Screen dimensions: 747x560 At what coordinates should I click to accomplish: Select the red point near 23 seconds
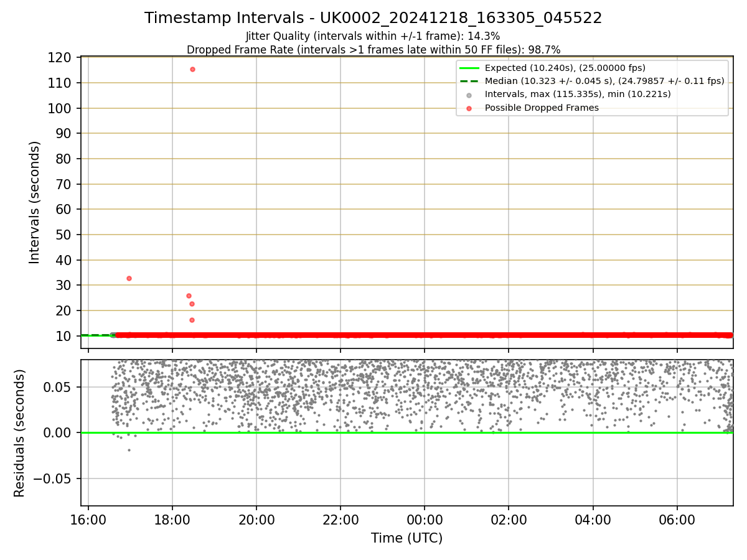(x=192, y=304)
